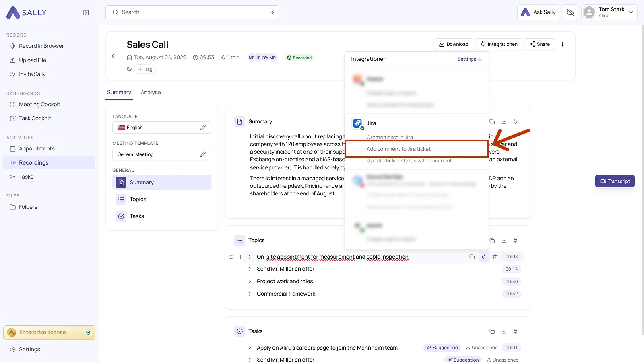The image size is (644, 362).
Task: Click the Sally logo
Action: point(27,12)
